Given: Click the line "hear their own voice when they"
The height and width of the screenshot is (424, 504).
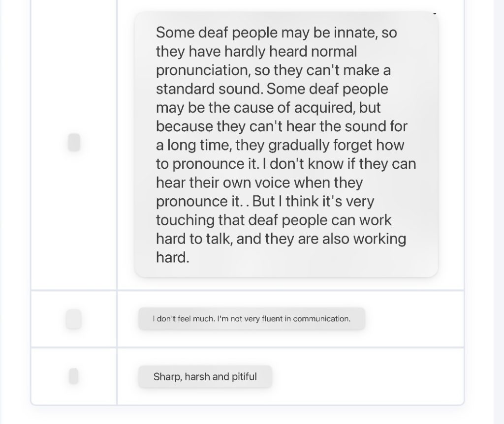Looking at the screenshot, I should point(259,182).
